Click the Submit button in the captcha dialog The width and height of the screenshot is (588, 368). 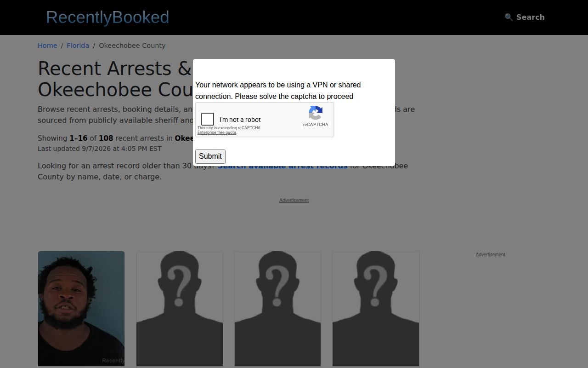(x=210, y=156)
